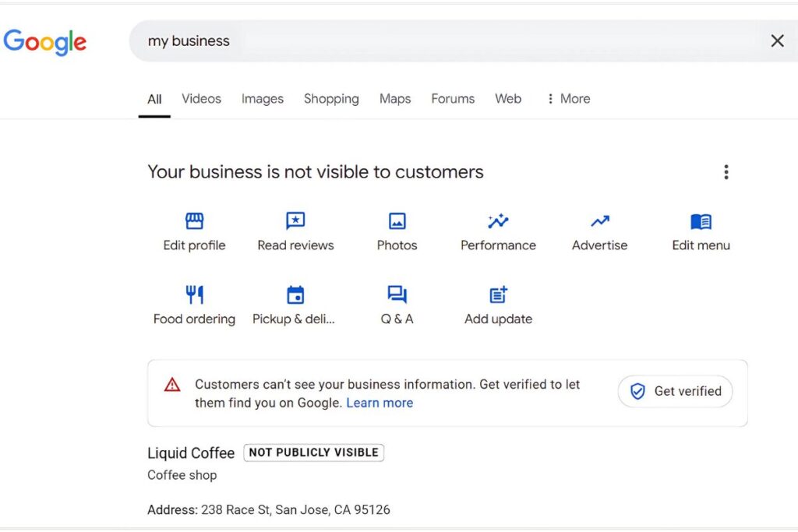Switch to the Images tab
The height and width of the screenshot is (532, 798).
(x=262, y=99)
